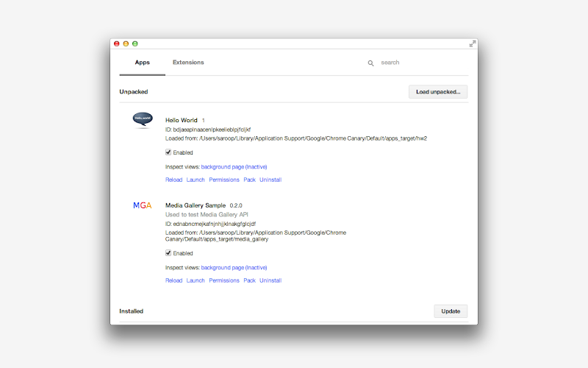This screenshot has height=368, width=588.
Task: Launch Media Gallery Sample
Action: (196, 280)
